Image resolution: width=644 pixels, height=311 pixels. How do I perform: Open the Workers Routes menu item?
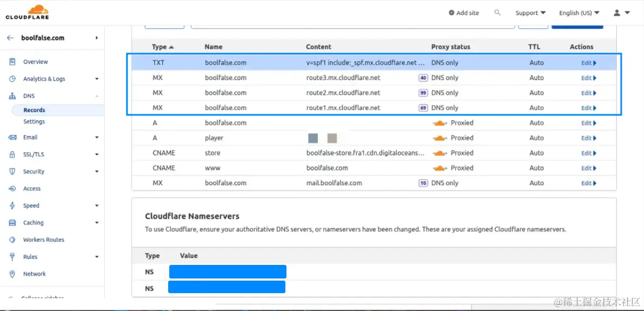pos(43,239)
